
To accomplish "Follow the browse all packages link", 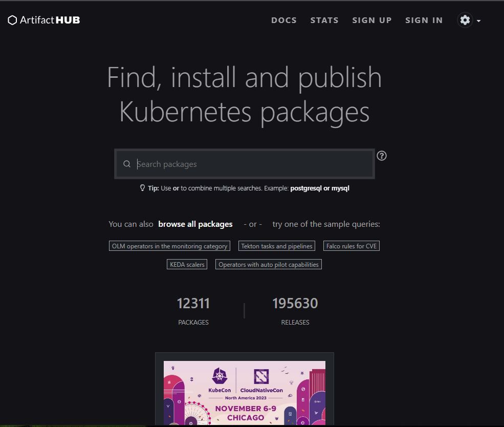I will coord(195,224).
